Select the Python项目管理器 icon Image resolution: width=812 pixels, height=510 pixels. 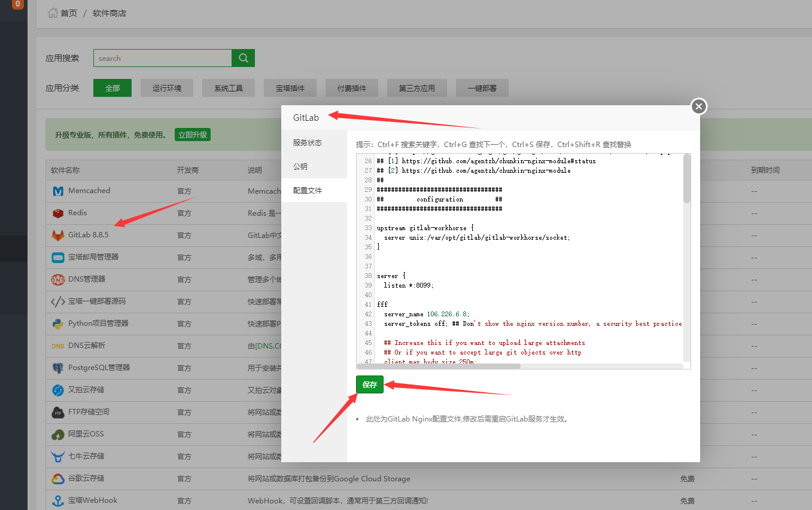pos(57,323)
